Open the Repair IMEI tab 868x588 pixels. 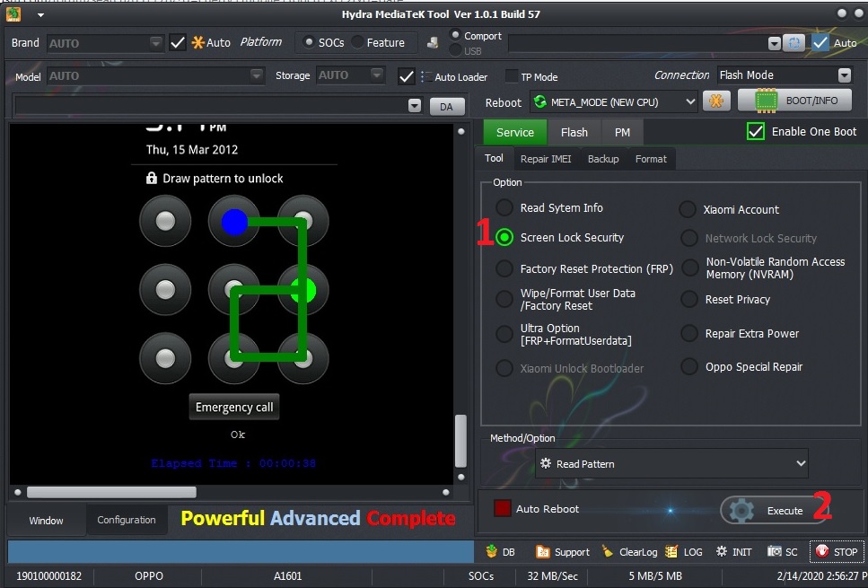[x=545, y=159]
